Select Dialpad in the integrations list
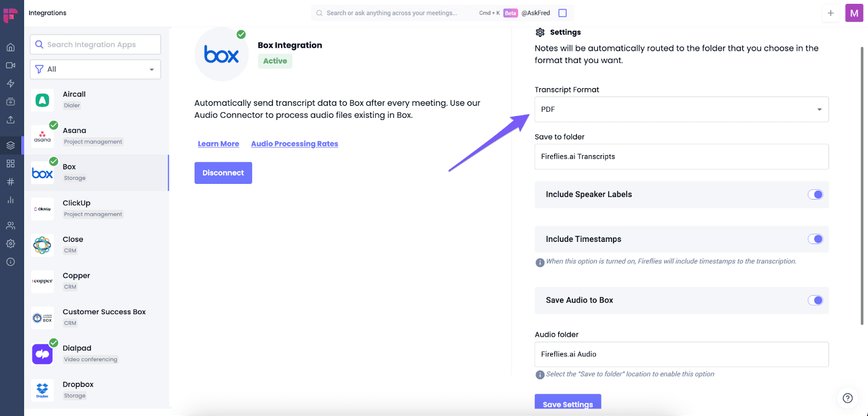 [96, 354]
